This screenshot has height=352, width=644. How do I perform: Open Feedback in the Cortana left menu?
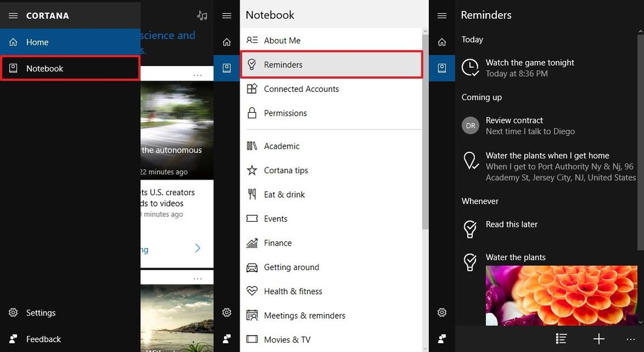coord(70,339)
